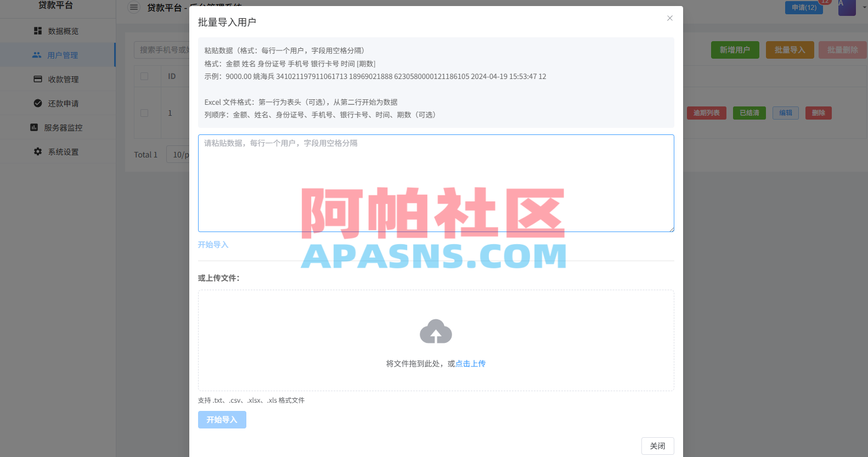Open 收款管理 menu item
The image size is (868, 457).
58,79
